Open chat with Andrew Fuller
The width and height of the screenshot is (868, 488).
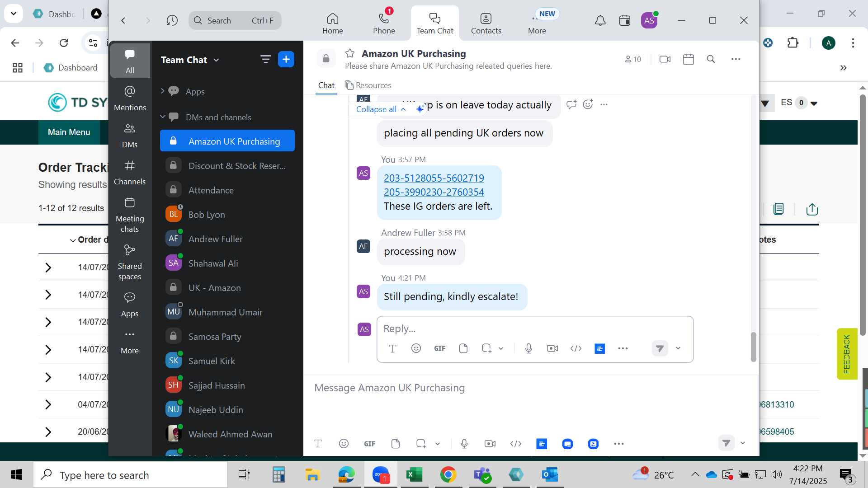pos(227,239)
